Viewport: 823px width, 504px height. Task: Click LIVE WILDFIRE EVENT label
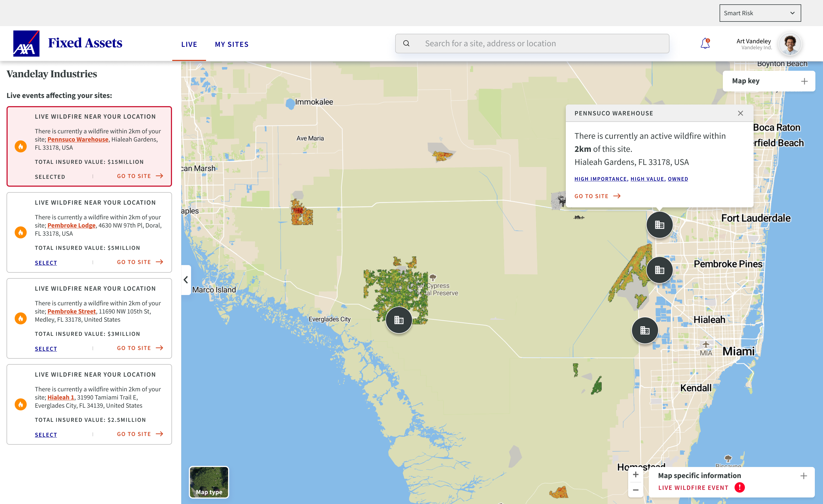click(693, 488)
